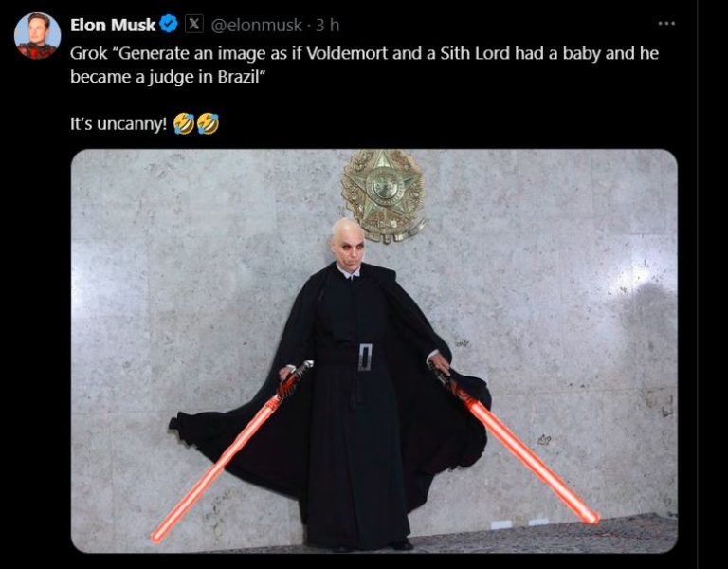Click the first laughing emoji
728x569 pixels.
[x=184, y=124]
